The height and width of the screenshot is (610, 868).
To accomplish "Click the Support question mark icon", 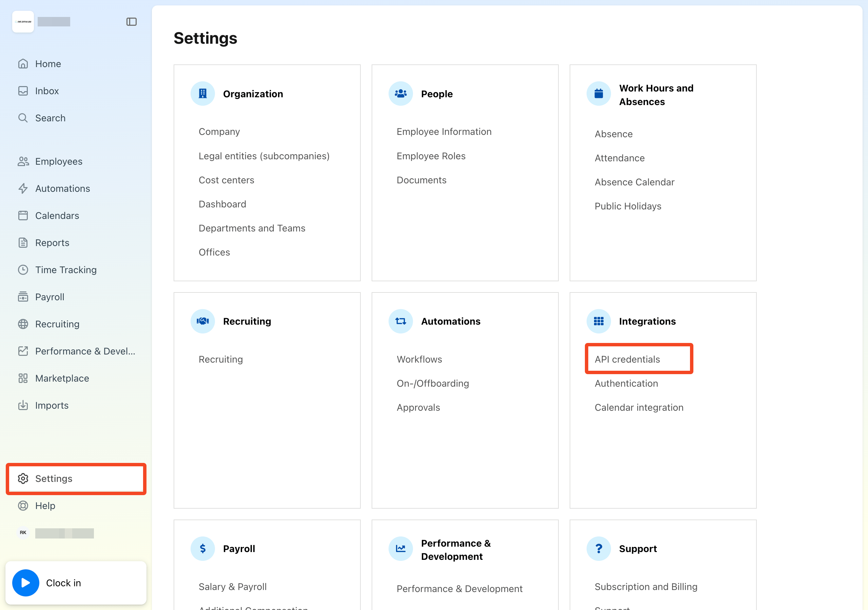I will click(x=599, y=549).
